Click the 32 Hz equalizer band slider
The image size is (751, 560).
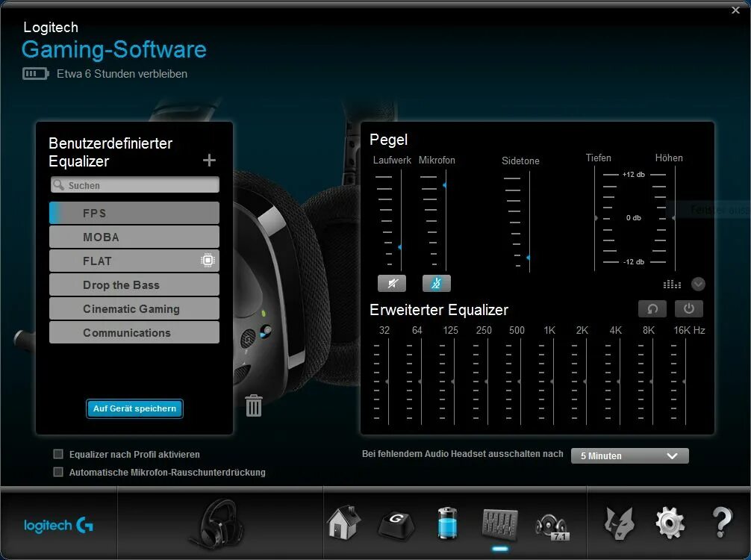(x=387, y=382)
